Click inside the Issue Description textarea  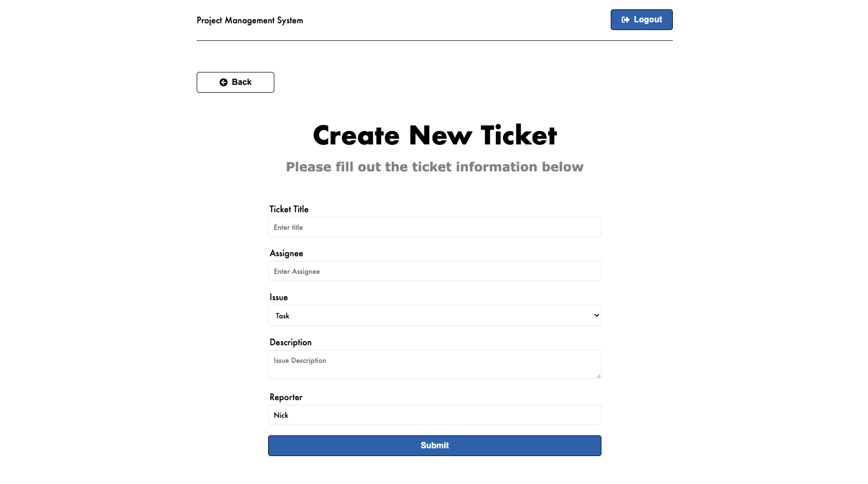coord(435,364)
